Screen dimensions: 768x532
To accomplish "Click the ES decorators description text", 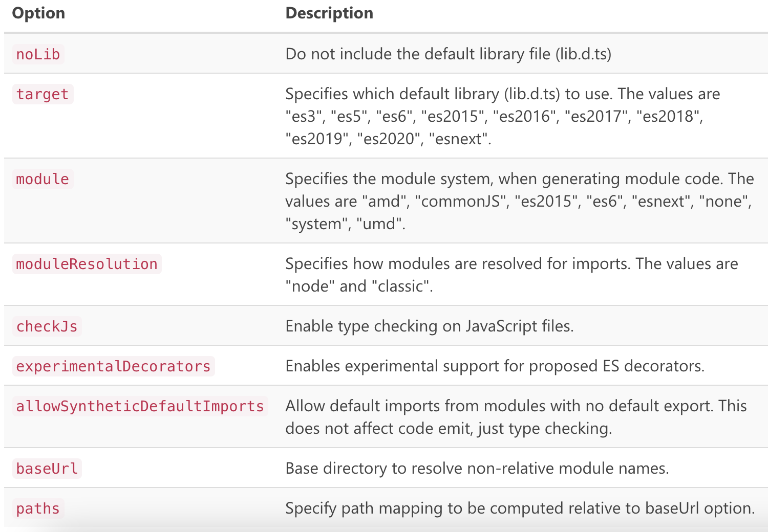I will pos(495,366).
